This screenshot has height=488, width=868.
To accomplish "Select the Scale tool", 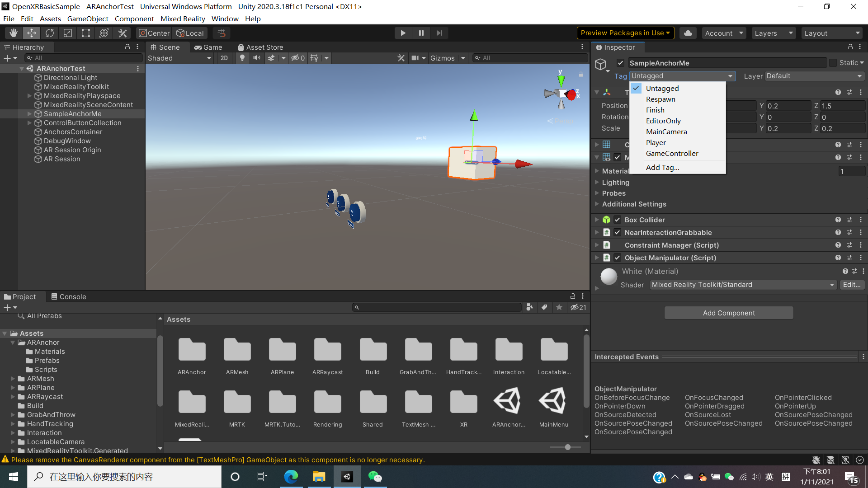I will point(68,33).
